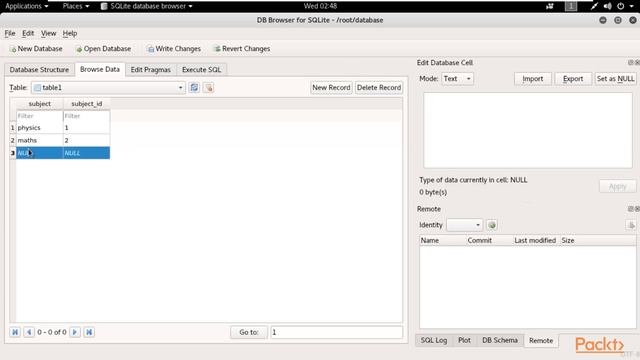
Task: Click the Commit column header in the Remote panel
Action: pos(489,240)
